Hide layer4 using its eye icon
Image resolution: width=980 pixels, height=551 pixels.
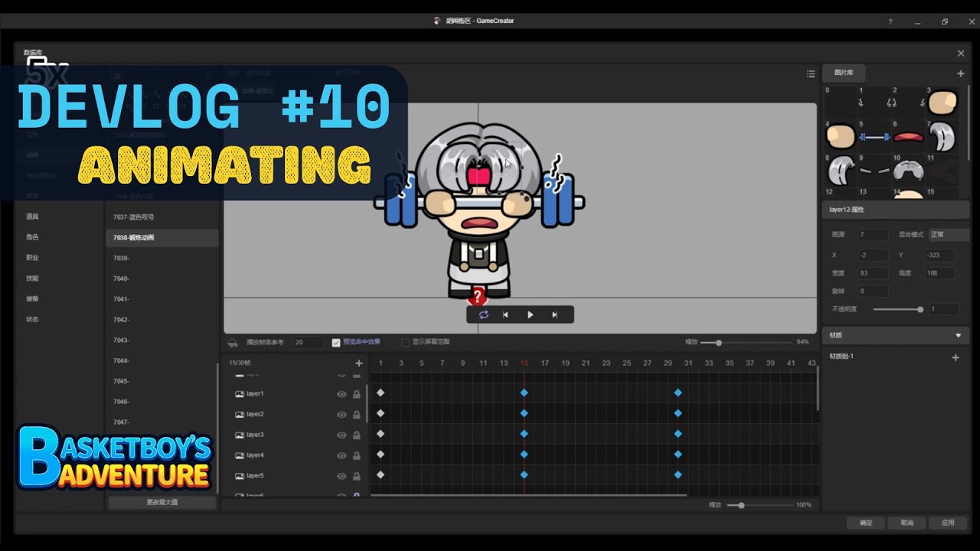point(341,456)
